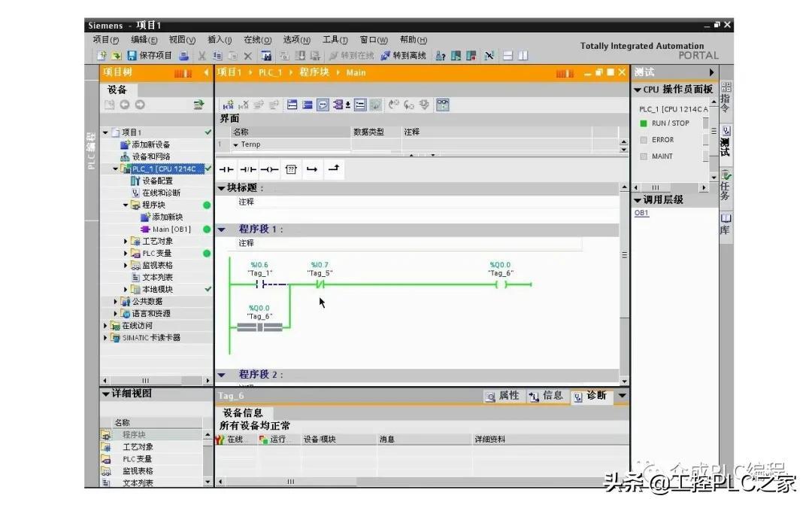
Task: Click the Tag_5 contact at %I0.7
Action: point(320,284)
